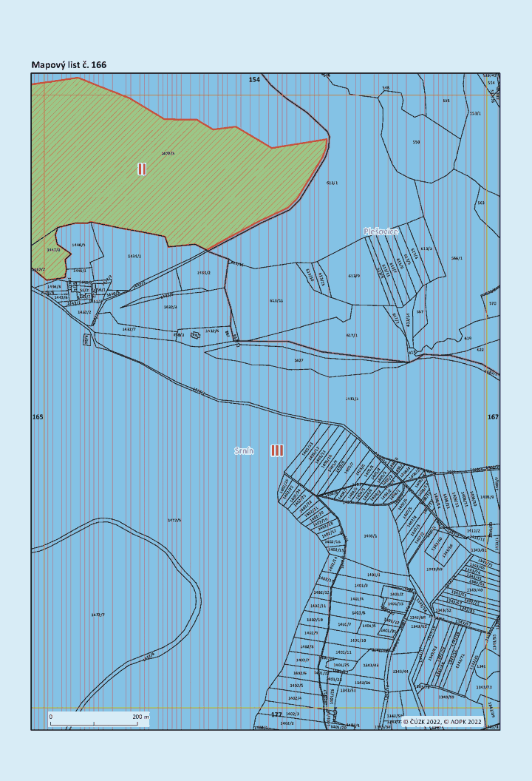Image resolution: width=532 pixels, height=781 pixels.
Task: Select the red zone label II
Action: tap(142, 169)
